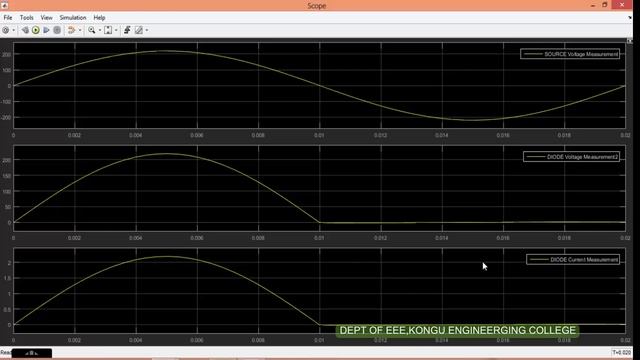Image resolution: width=640 pixels, height=360 pixels.
Task: Expand the scale axes options arrow
Action: coord(116,30)
